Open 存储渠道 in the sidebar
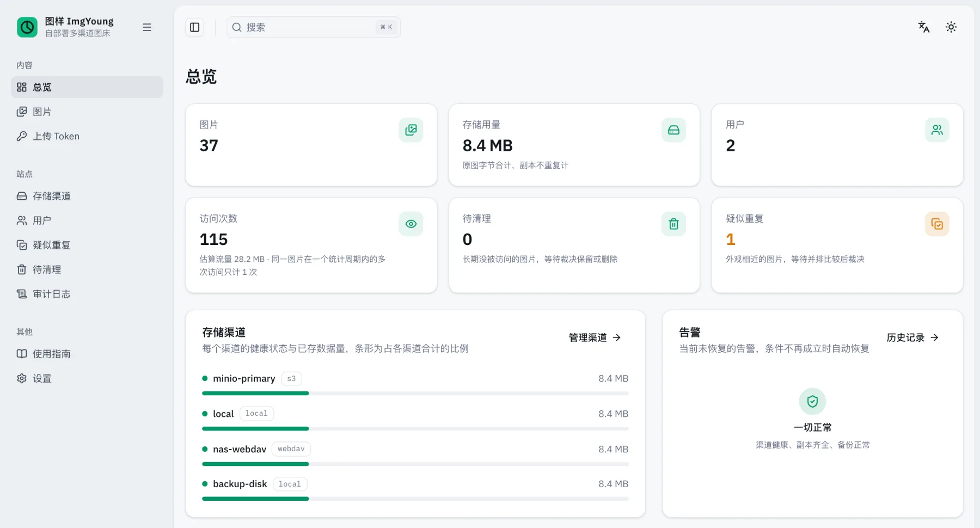 pyautogui.click(x=87, y=196)
